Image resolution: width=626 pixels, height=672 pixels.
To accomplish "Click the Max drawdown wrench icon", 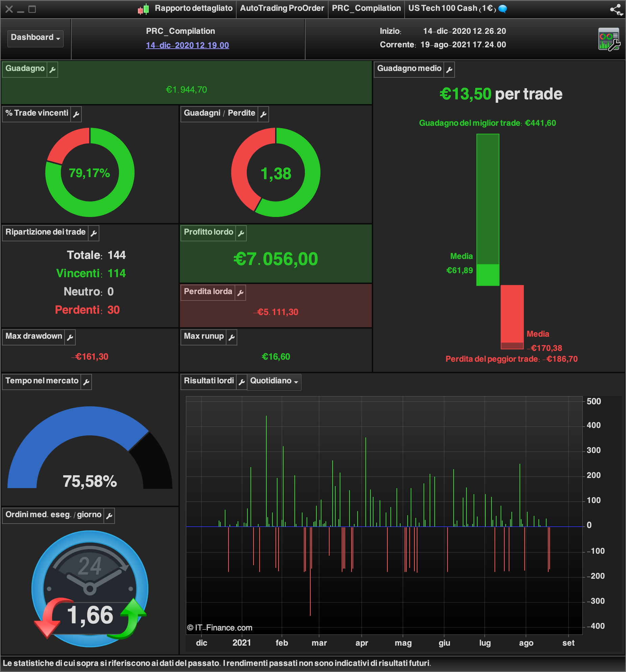I will point(70,337).
